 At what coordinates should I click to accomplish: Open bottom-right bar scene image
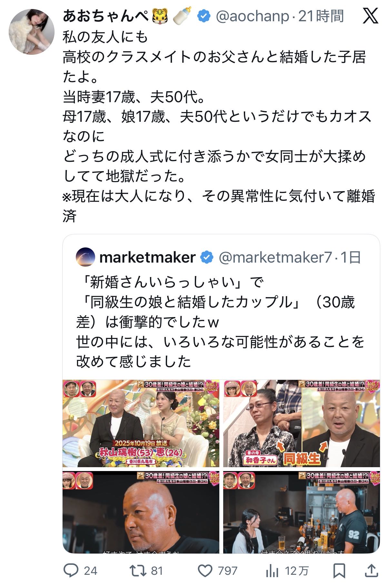click(x=302, y=512)
